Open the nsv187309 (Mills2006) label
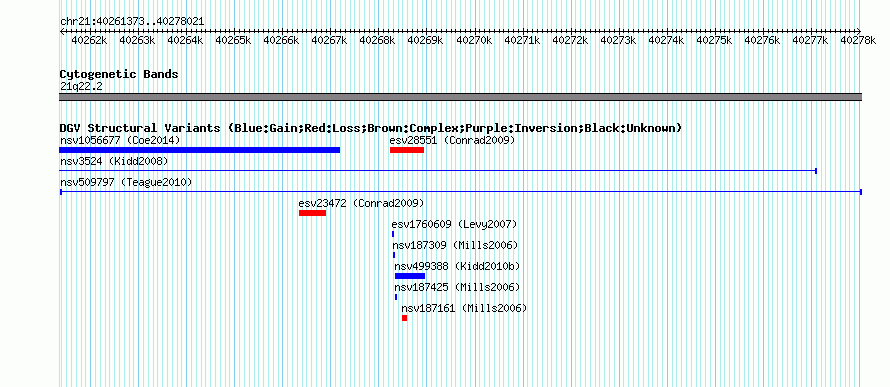 click(x=456, y=245)
